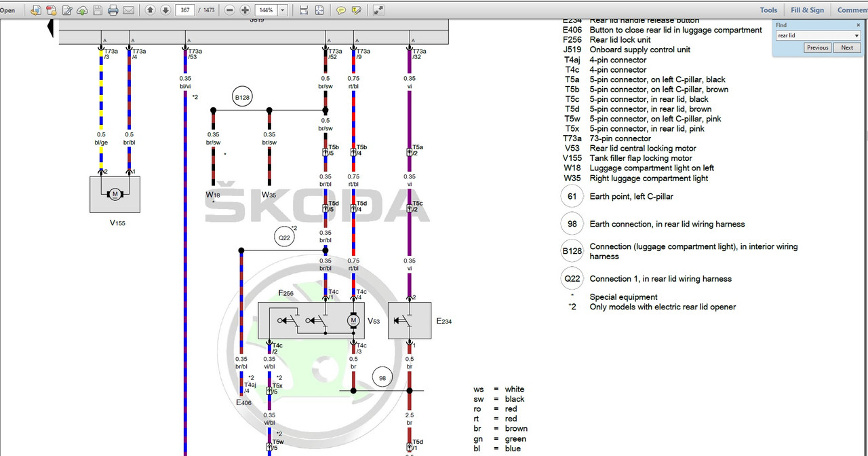Go to previous page with up arrow

pyautogui.click(x=150, y=10)
